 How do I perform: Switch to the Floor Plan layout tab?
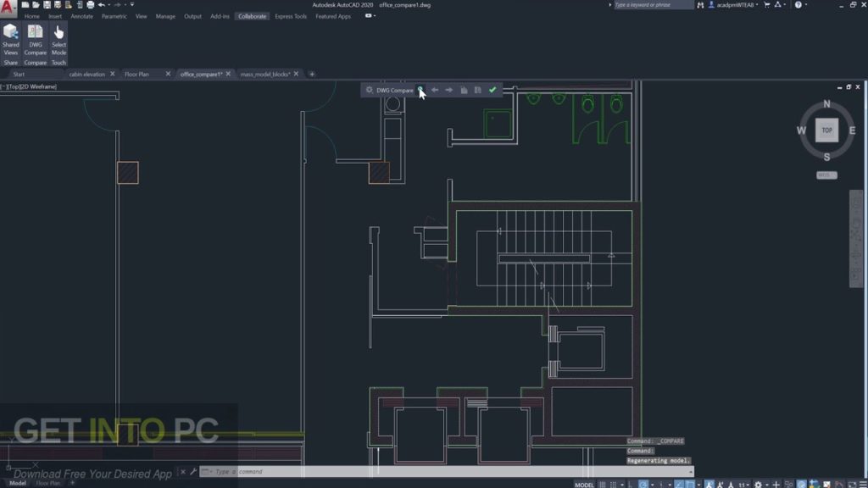(48, 483)
